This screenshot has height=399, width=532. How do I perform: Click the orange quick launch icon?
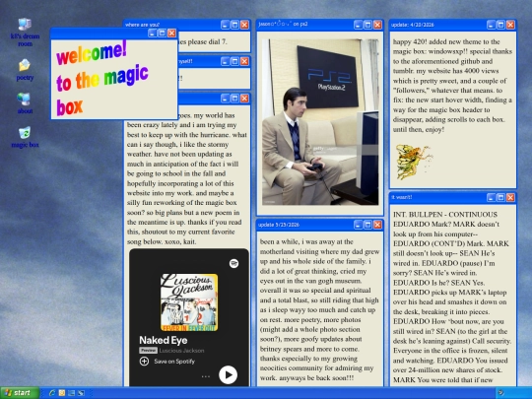(62, 393)
